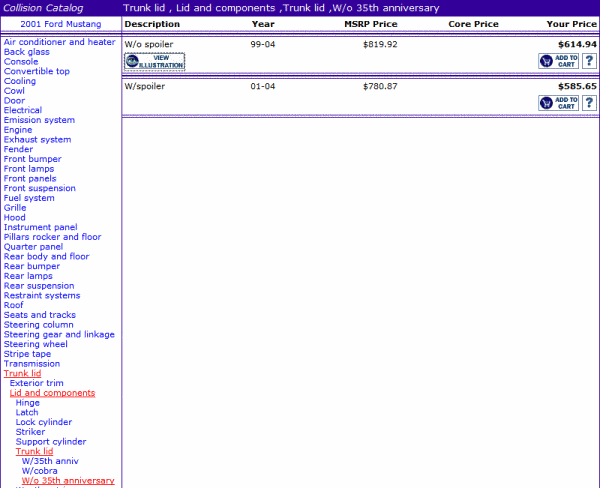
Task: Select W/o 35th anniversary option
Action: (x=68, y=481)
